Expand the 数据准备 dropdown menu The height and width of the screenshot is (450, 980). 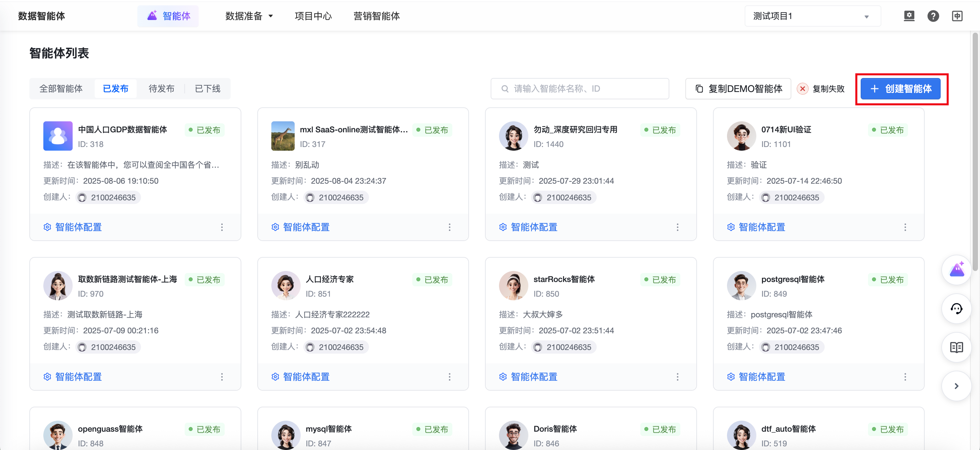pyautogui.click(x=249, y=16)
